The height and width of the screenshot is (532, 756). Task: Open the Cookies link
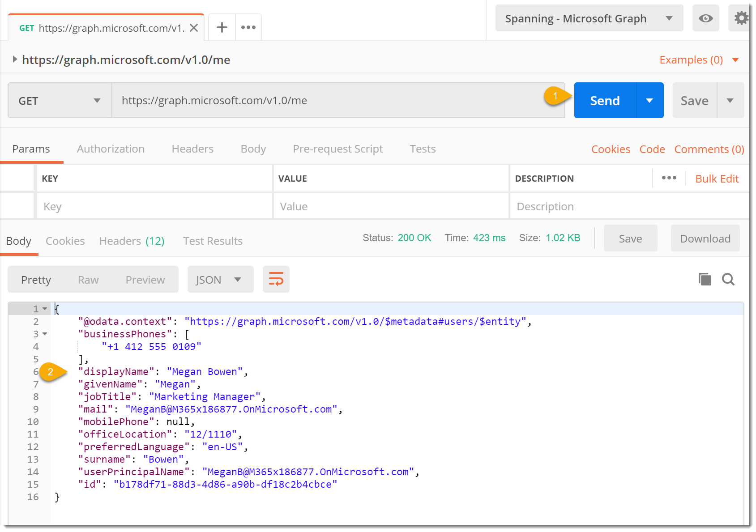[x=611, y=149]
